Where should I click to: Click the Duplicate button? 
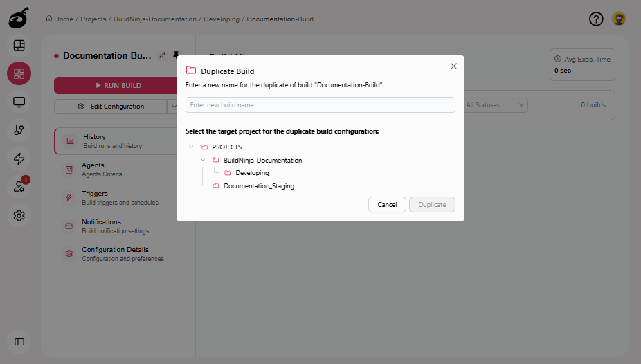(x=432, y=204)
